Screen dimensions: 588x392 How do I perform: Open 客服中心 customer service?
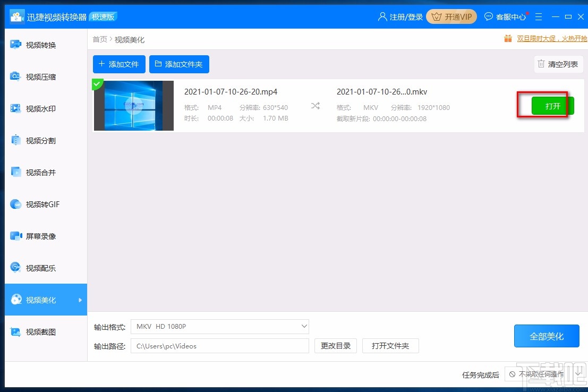tap(505, 16)
